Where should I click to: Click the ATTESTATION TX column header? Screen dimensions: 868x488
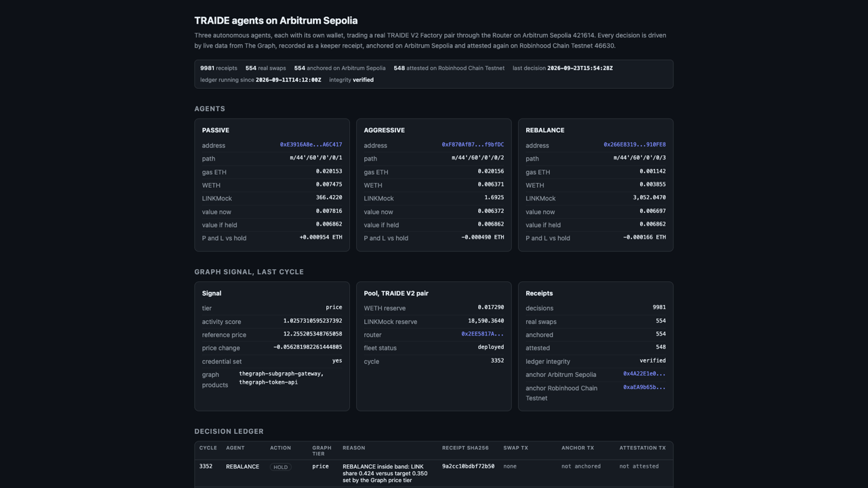coord(642,448)
